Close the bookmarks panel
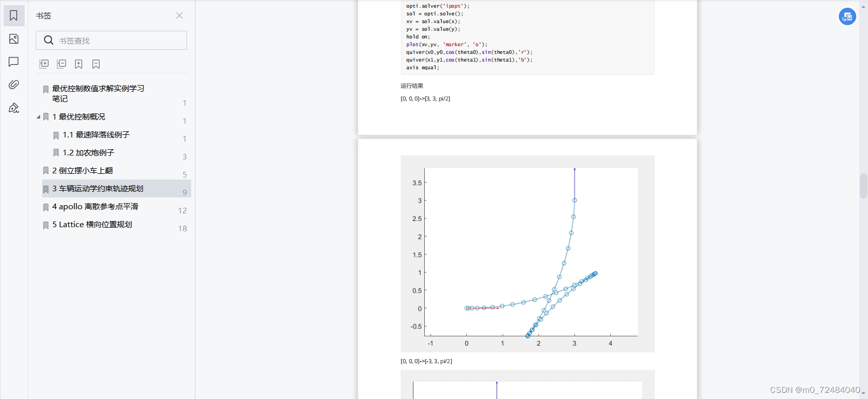The height and width of the screenshot is (399, 868). pos(179,15)
